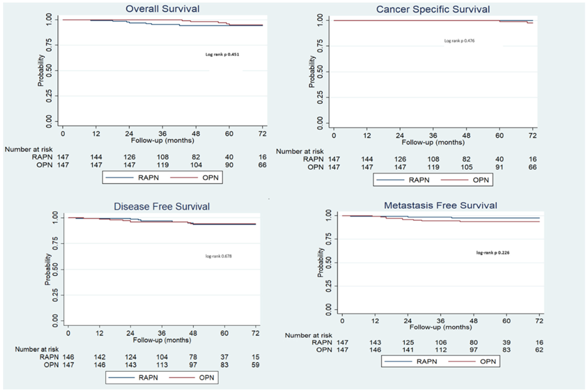Click blue RAPN legend line under Cancer Specific Survival
Viewport: 588px width, 392px height.
coord(390,180)
